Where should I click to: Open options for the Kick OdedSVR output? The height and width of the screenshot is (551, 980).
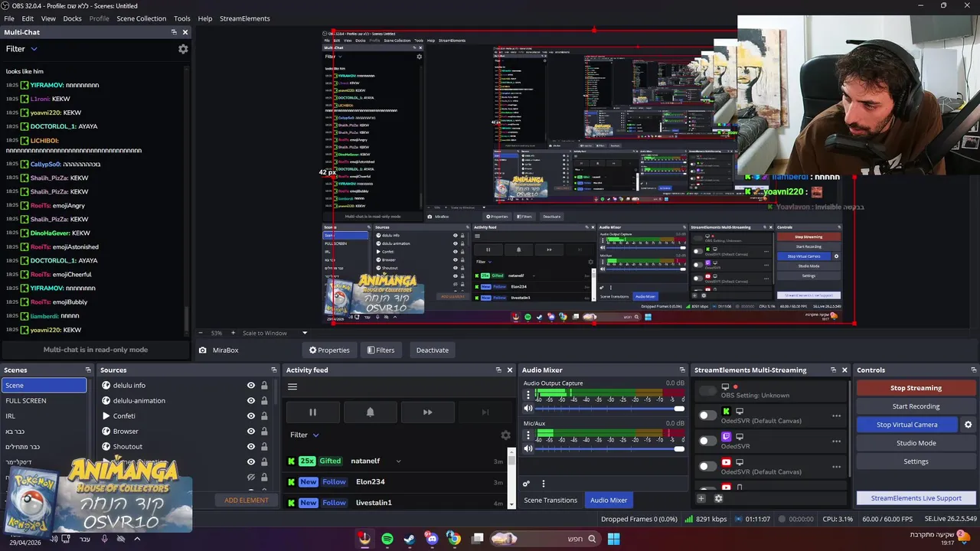click(x=836, y=416)
